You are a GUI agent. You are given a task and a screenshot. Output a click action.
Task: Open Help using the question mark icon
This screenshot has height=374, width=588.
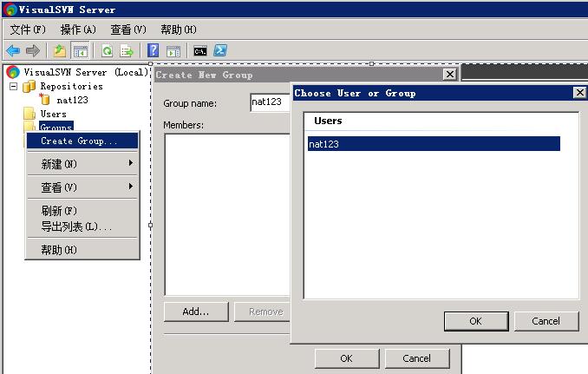tap(154, 51)
